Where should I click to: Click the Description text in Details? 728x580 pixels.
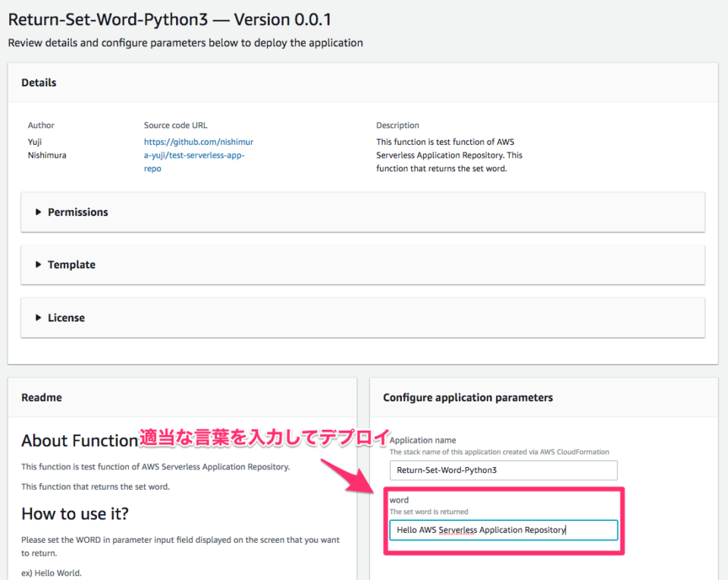(x=447, y=153)
